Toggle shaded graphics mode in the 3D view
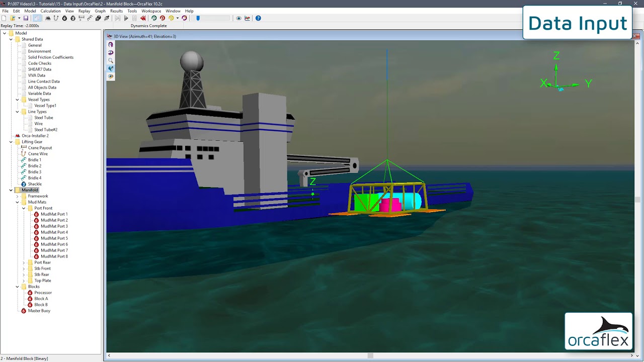644x362 pixels. coord(111,68)
